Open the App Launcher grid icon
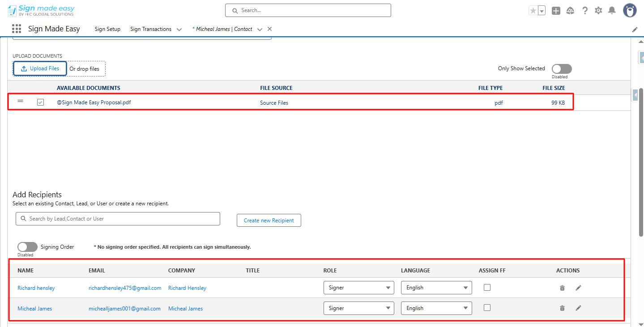Viewport: 644px width, 327px height. [x=17, y=29]
